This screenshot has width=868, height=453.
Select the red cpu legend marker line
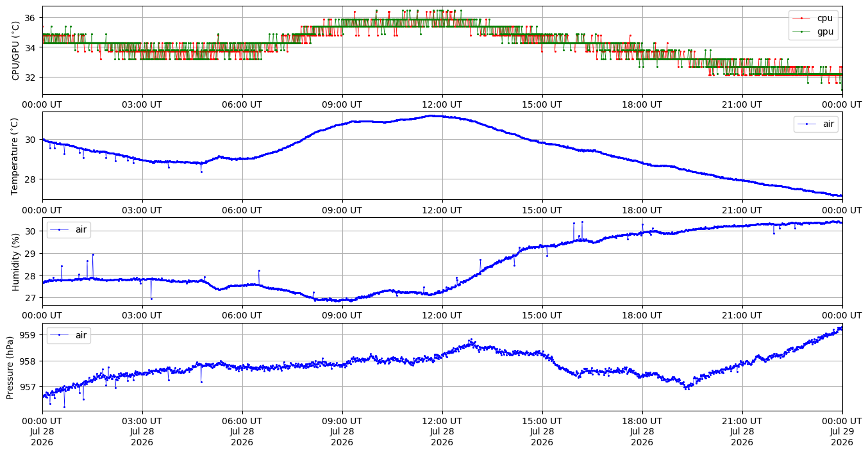tap(801, 19)
